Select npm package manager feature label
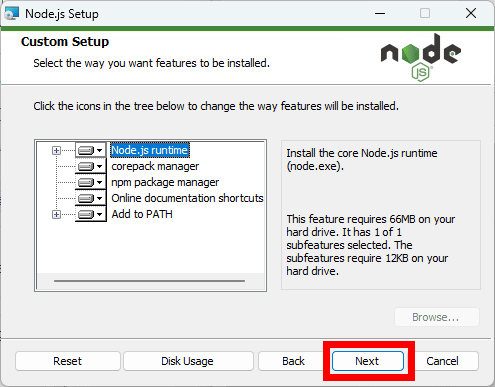 coord(165,182)
